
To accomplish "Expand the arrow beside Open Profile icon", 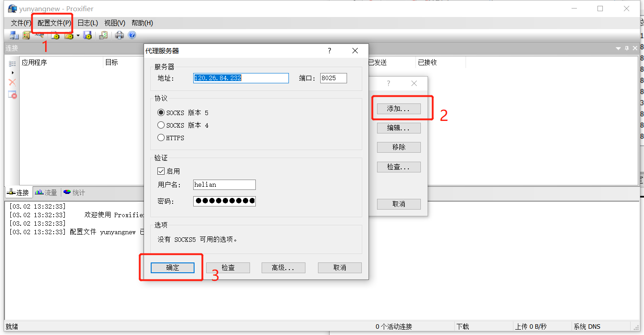I will click(78, 35).
